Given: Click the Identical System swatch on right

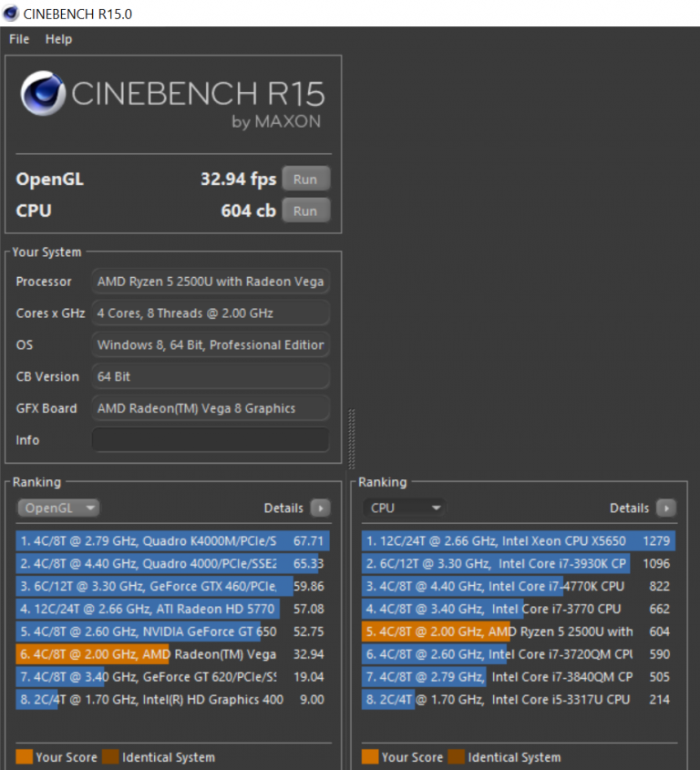Looking at the screenshot, I should [x=456, y=757].
